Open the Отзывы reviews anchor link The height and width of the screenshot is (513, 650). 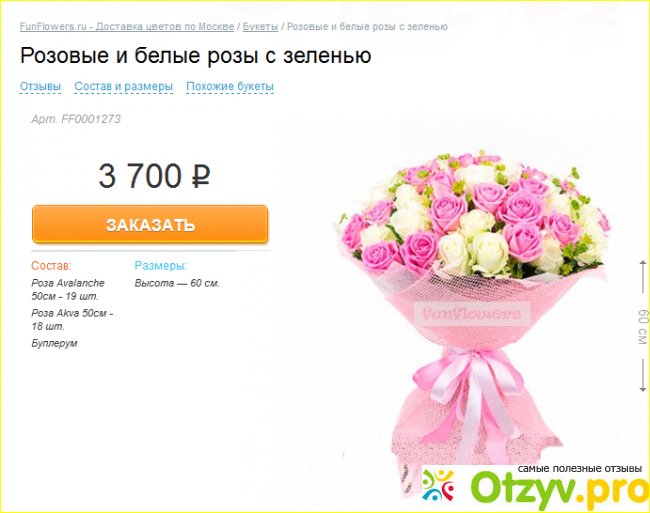click(x=41, y=87)
